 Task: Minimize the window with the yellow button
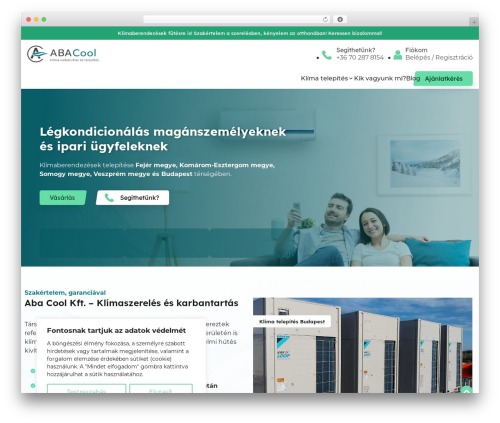[x=36, y=20]
